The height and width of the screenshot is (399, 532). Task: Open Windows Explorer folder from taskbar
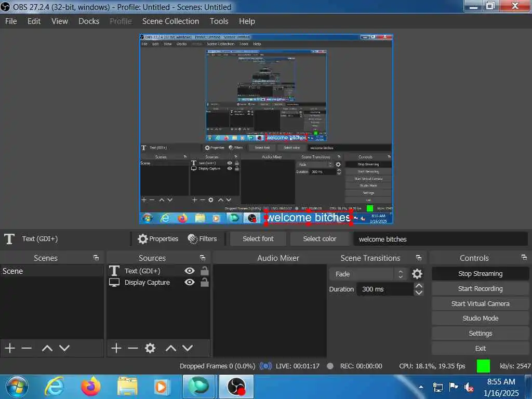pos(127,387)
